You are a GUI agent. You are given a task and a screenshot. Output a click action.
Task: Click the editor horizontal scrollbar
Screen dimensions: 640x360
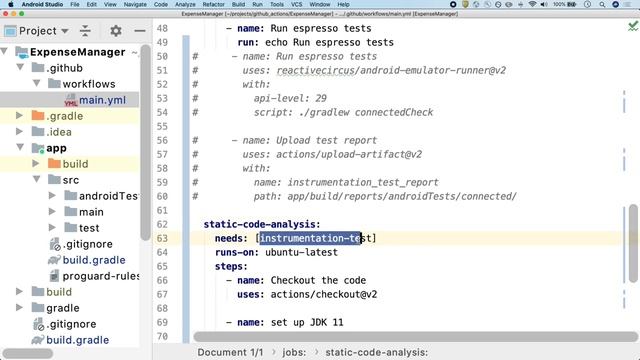click(416, 337)
